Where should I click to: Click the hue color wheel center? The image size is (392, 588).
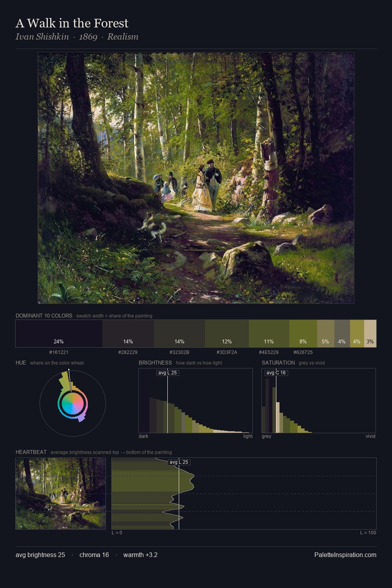(x=73, y=403)
